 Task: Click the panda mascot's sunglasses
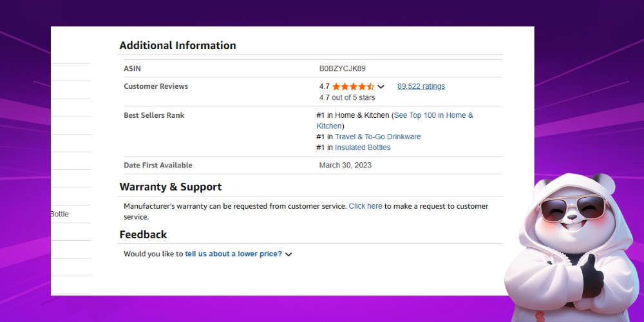tap(576, 207)
